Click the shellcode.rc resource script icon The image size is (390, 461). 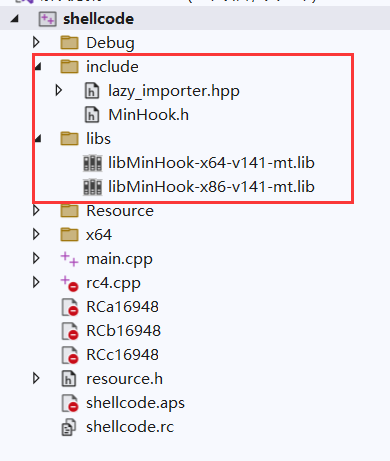click(69, 427)
